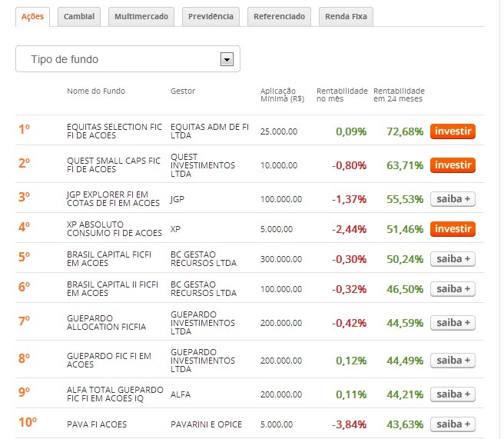Click manager QUEST INVESTIMENTOS LTDA
Image resolution: width=504 pixels, height=439 pixels.
203,165
